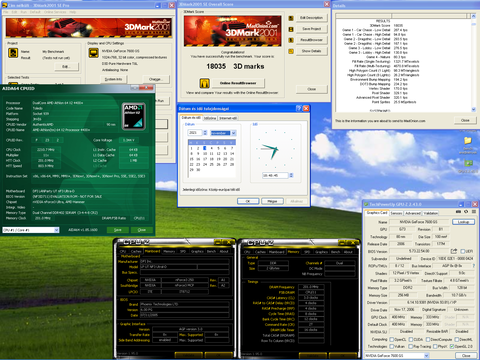Click the GPU-Z title bar app icon
The width and height of the screenshot is (480, 360).
(x=366, y=204)
